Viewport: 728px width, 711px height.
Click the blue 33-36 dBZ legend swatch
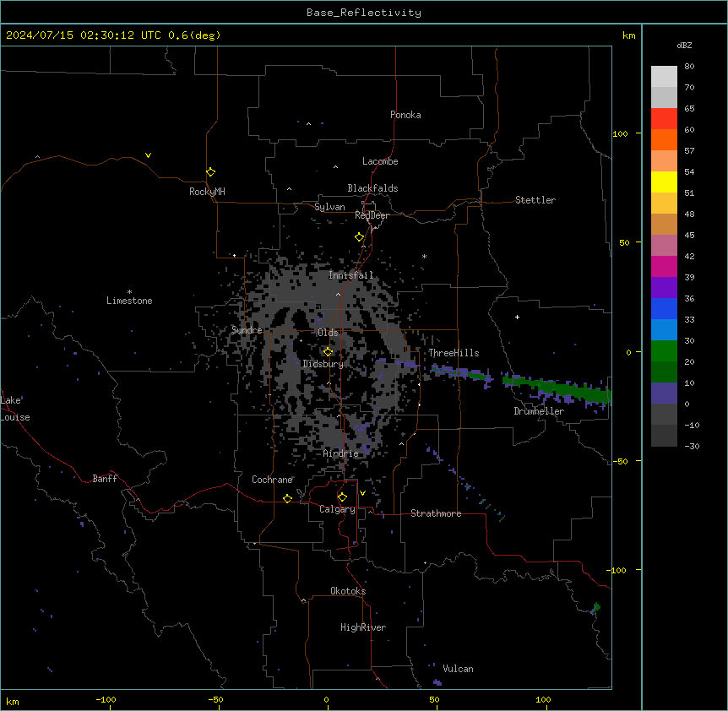pyautogui.click(x=664, y=308)
